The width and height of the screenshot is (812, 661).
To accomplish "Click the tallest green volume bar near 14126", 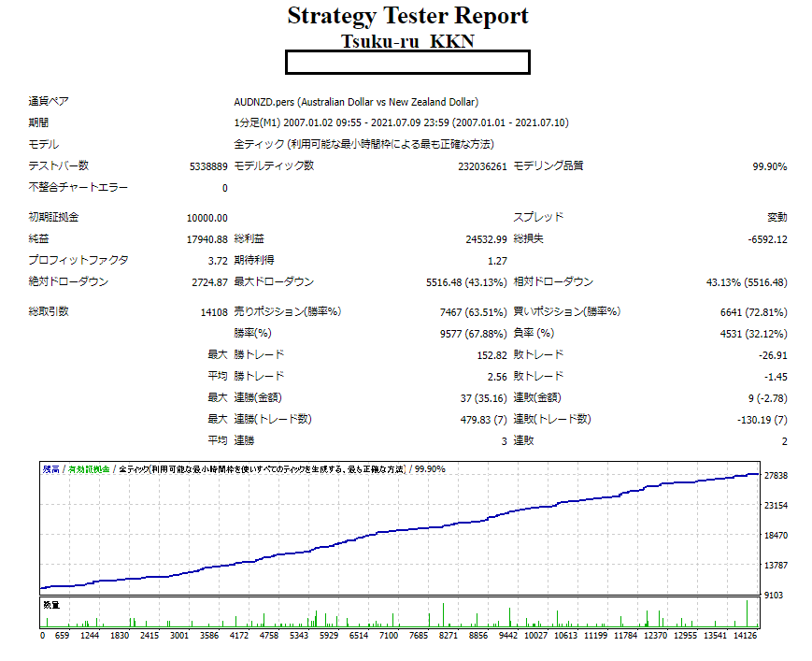I will (x=748, y=614).
